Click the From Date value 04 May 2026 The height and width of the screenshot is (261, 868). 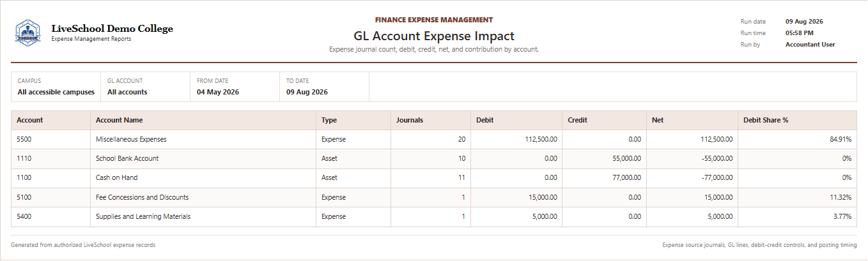coord(217,92)
